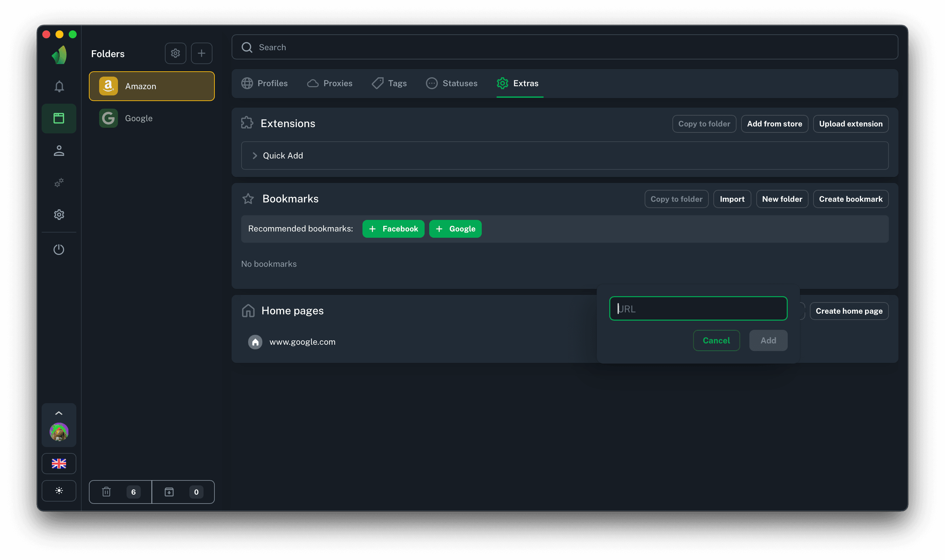Open the settings gear in sidebar
This screenshot has width=945, height=560.
[x=59, y=215]
